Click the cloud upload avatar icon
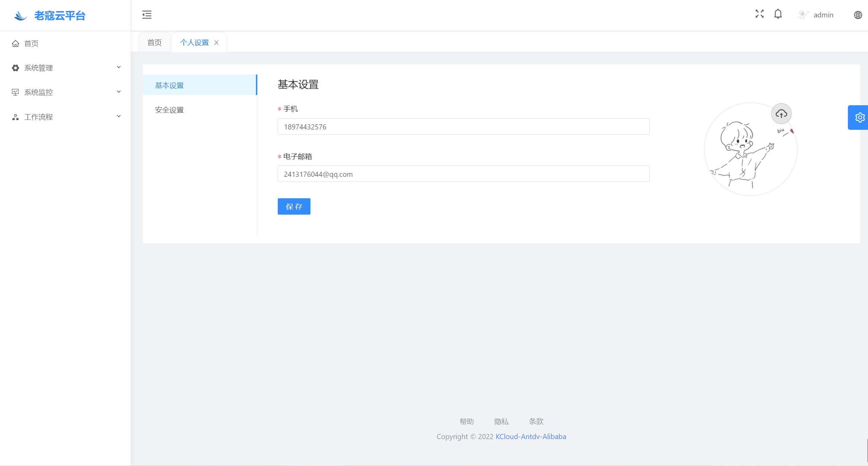The image size is (868, 466). (781, 114)
